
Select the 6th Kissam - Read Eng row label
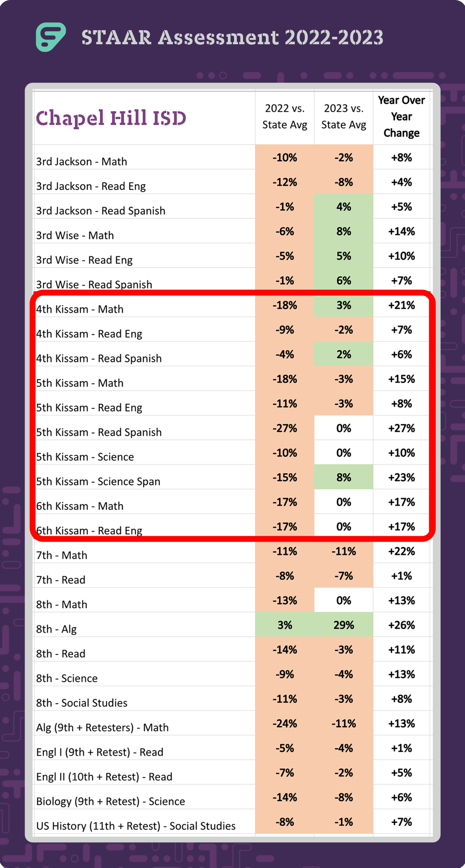[x=89, y=530]
